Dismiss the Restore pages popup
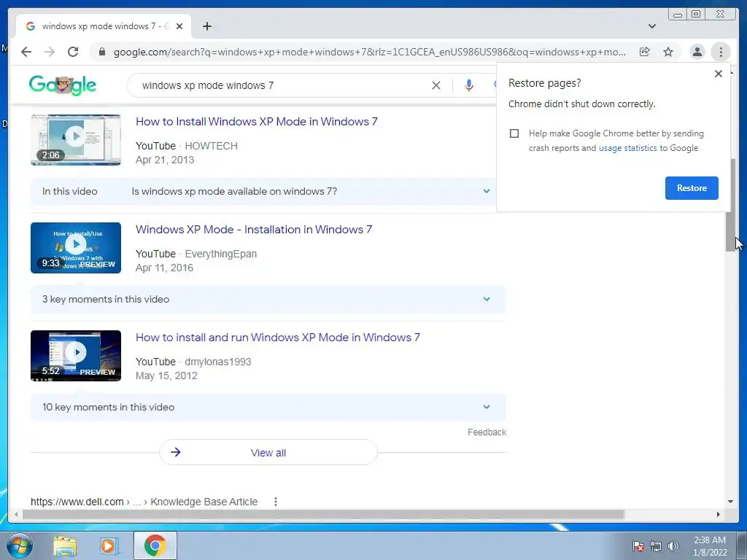The image size is (747, 560). [719, 74]
